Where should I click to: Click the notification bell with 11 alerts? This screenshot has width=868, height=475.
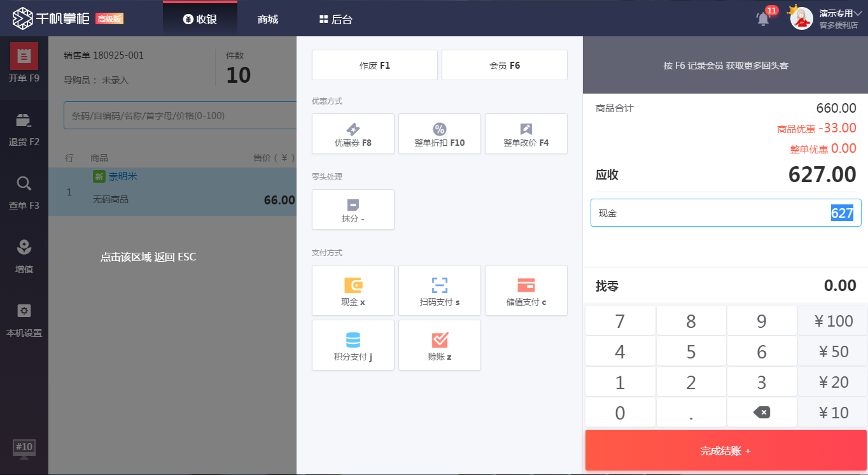762,18
